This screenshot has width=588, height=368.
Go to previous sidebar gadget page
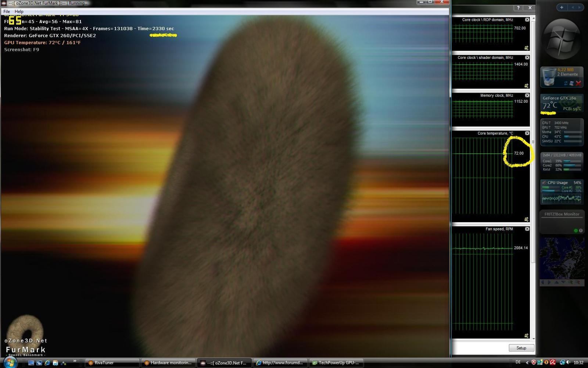point(572,7)
